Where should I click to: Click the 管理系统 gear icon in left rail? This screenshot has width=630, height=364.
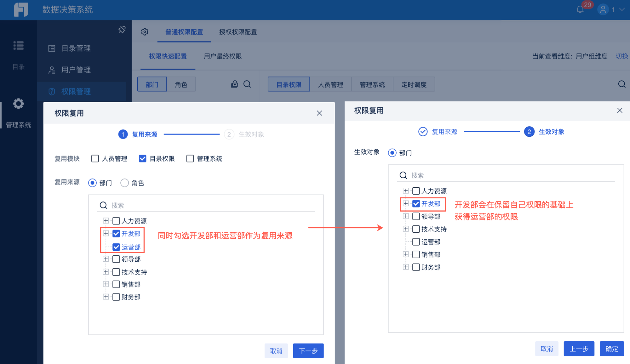(19, 104)
